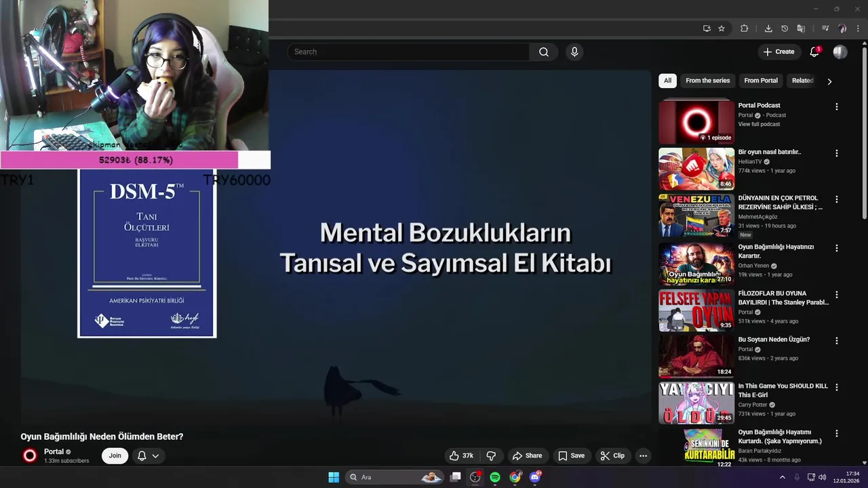This screenshot has height=488, width=868.
Task: Open more actions ellipsis under video
Action: (x=643, y=455)
